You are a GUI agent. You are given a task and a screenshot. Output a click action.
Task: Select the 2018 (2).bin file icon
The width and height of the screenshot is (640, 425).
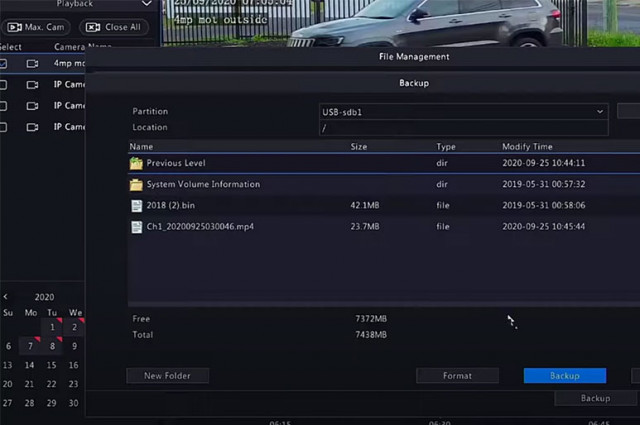click(137, 206)
